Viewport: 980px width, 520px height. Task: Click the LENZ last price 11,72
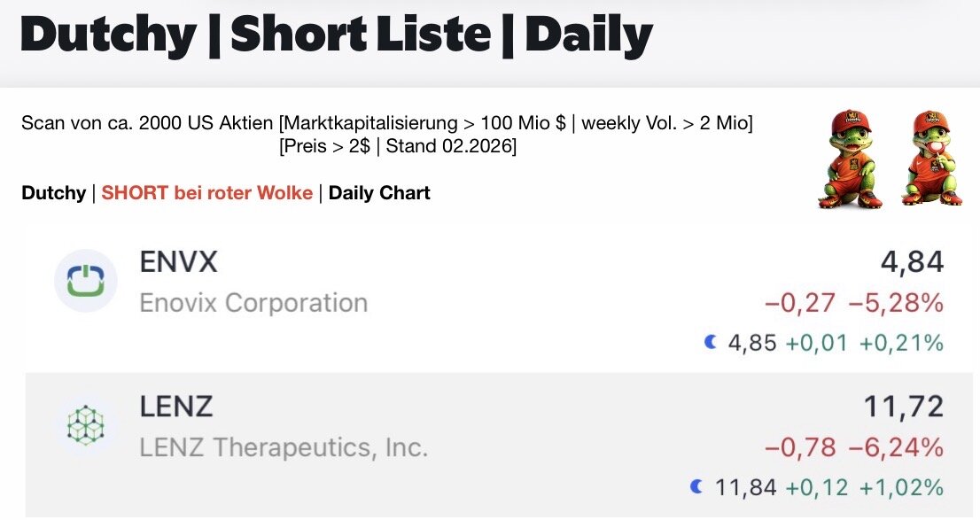coord(903,407)
